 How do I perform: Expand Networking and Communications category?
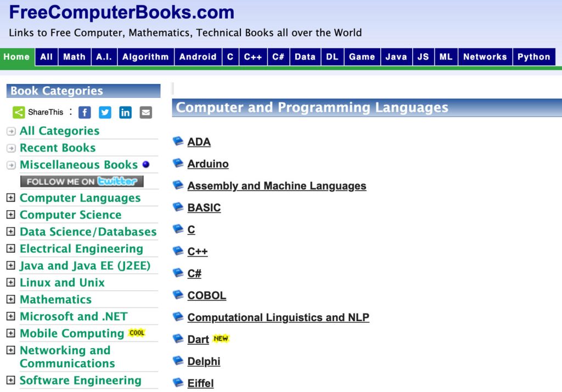11,350
